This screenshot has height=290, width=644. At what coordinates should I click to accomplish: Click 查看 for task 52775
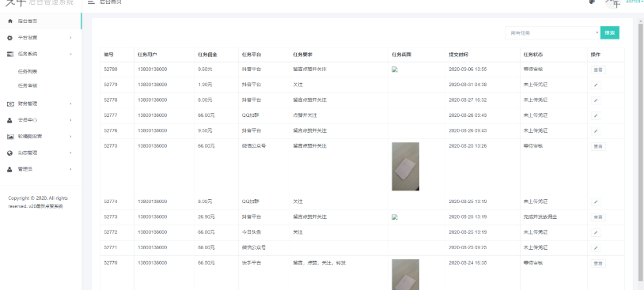point(598,146)
